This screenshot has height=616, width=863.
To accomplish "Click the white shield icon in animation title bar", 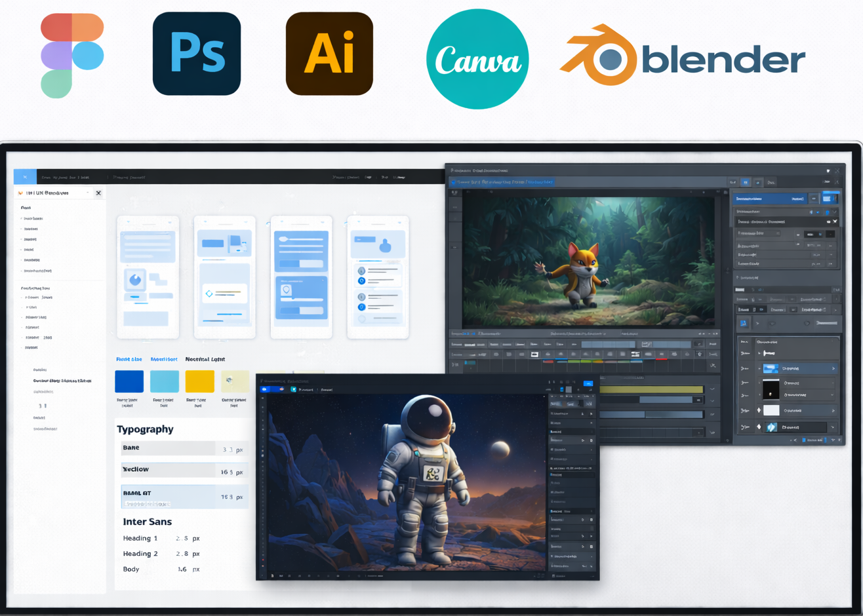I will (828, 171).
